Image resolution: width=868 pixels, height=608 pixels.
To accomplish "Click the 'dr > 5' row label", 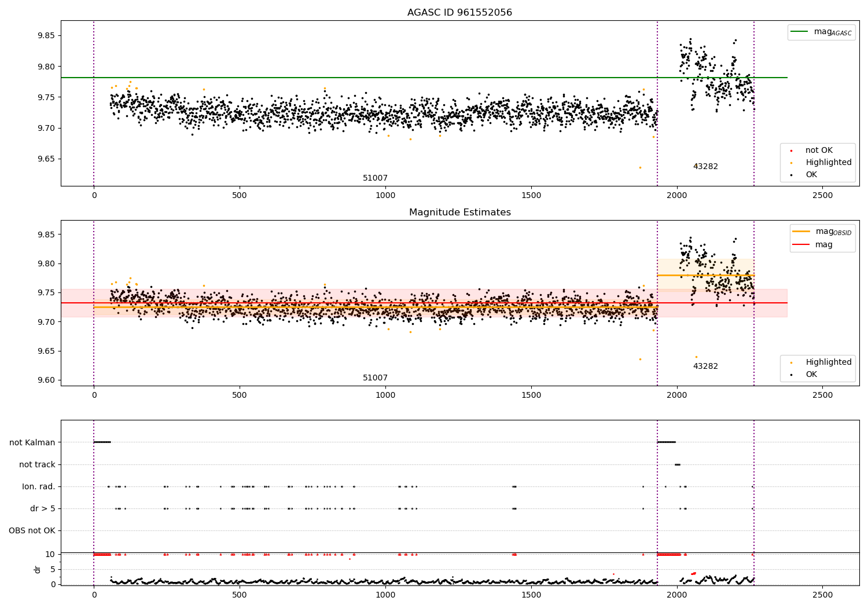I will (43, 508).
